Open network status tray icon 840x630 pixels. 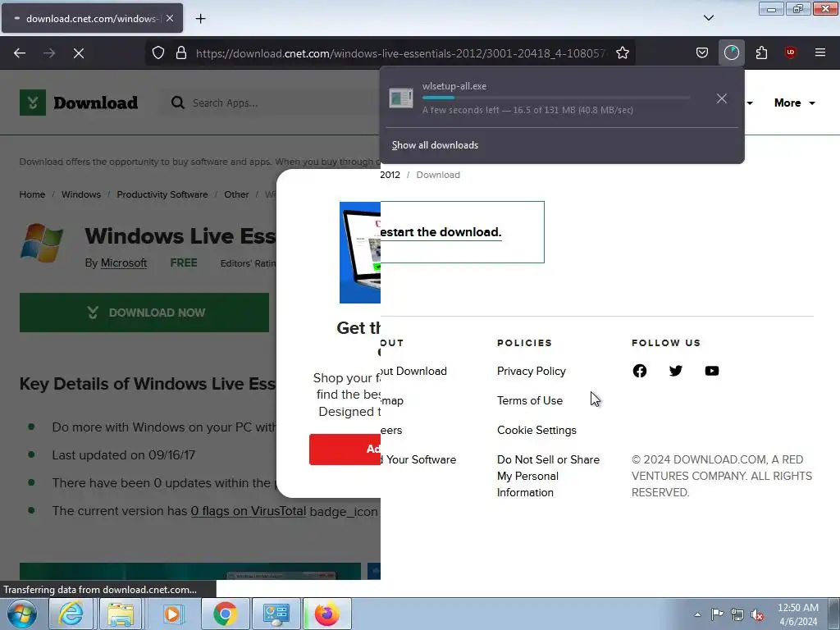(737, 614)
